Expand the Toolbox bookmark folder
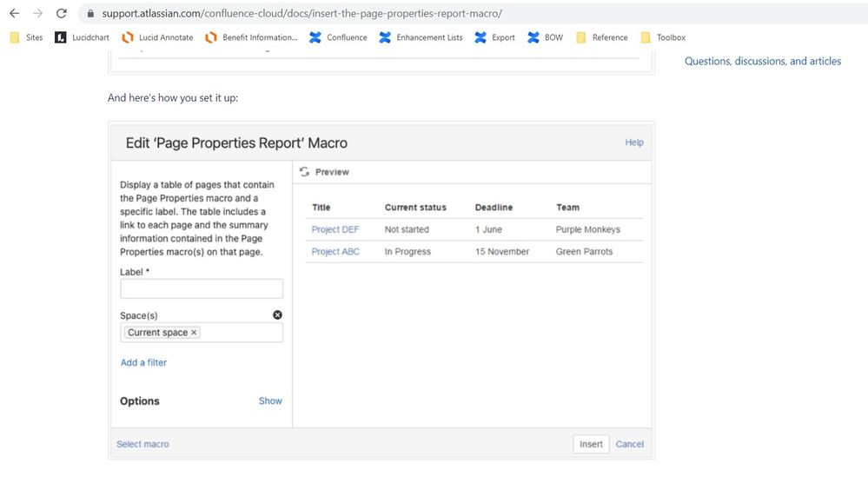 (x=663, y=37)
